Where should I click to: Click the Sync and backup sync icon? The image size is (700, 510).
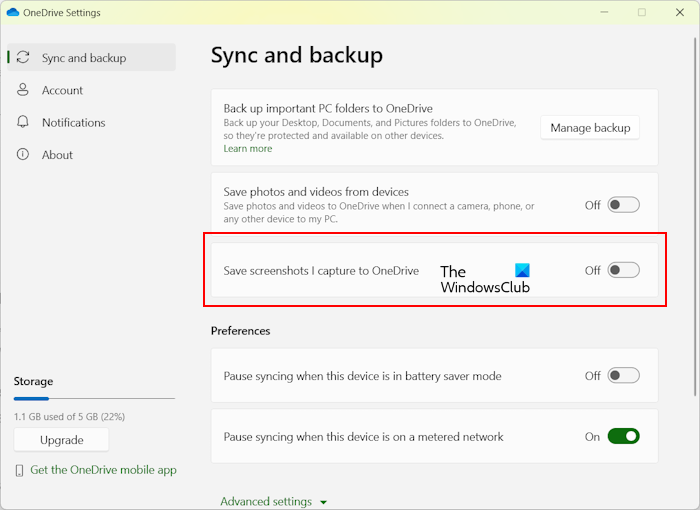(23, 58)
